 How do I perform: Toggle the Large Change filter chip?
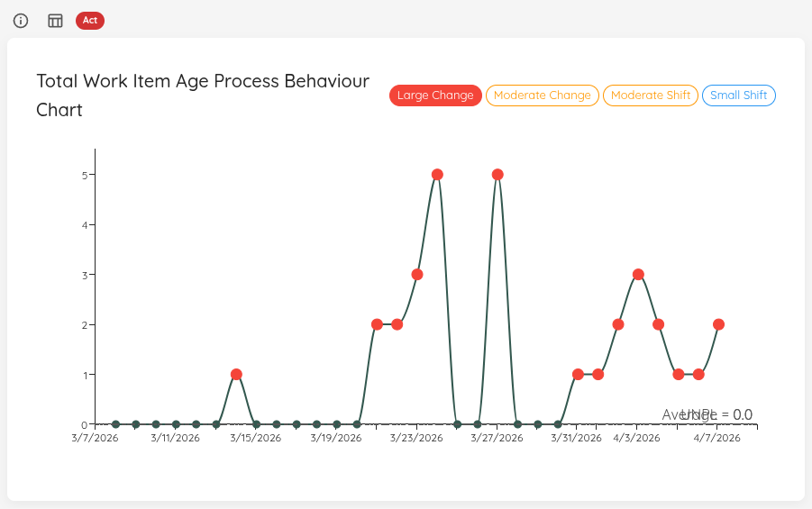pos(435,95)
